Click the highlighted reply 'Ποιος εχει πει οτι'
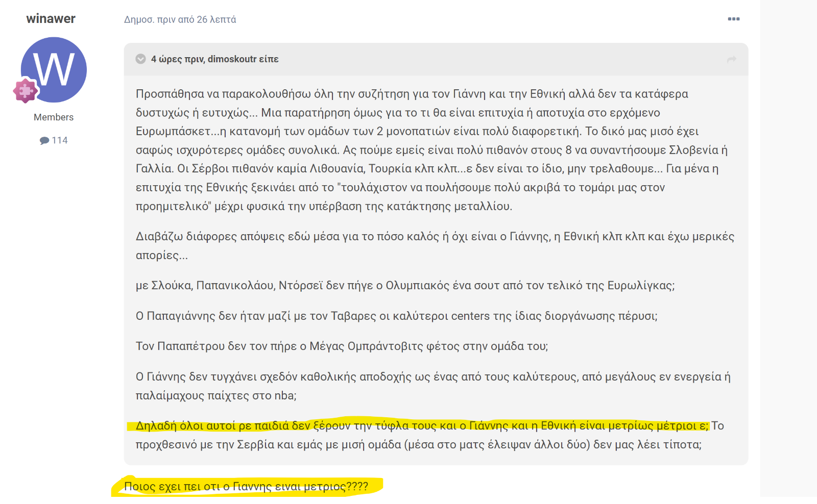 pyautogui.click(x=246, y=486)
